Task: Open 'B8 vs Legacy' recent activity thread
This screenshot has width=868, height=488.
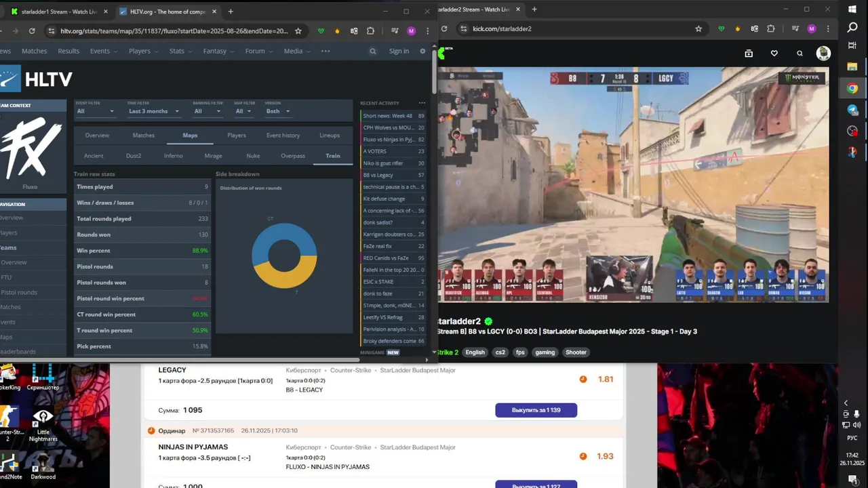Action: [393, 175]
